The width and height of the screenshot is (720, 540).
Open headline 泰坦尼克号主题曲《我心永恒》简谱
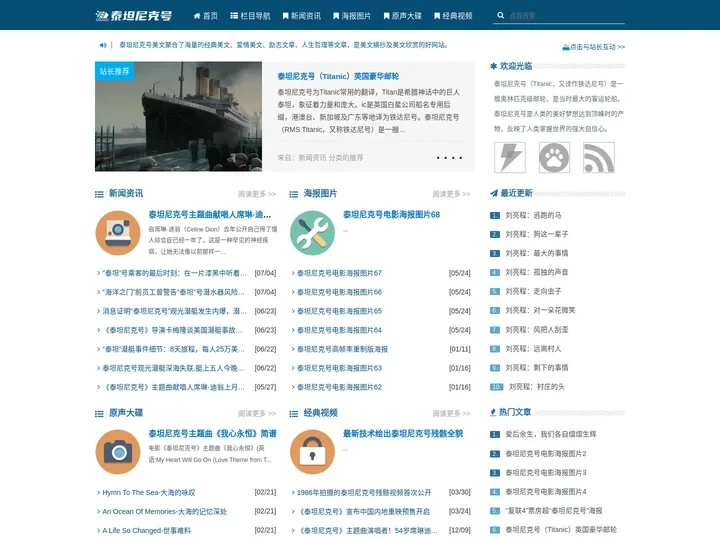click(x=213, y=433)
